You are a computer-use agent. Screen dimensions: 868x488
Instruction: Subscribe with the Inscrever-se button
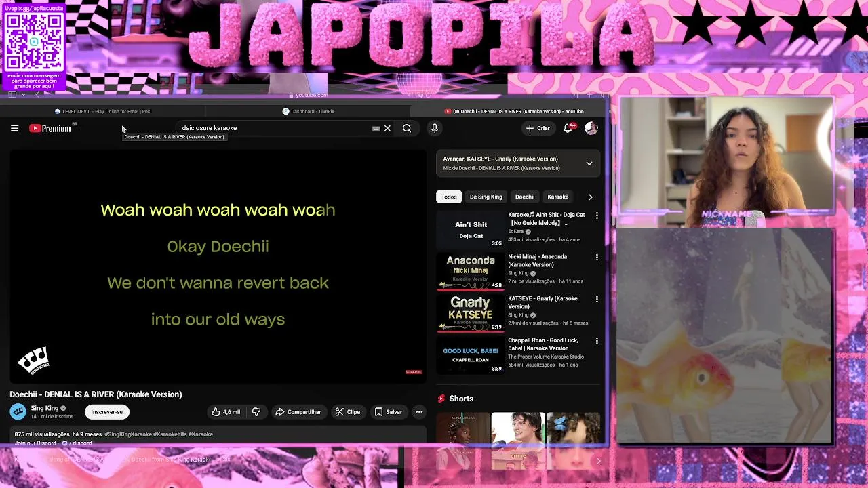[x=107, y=412]
